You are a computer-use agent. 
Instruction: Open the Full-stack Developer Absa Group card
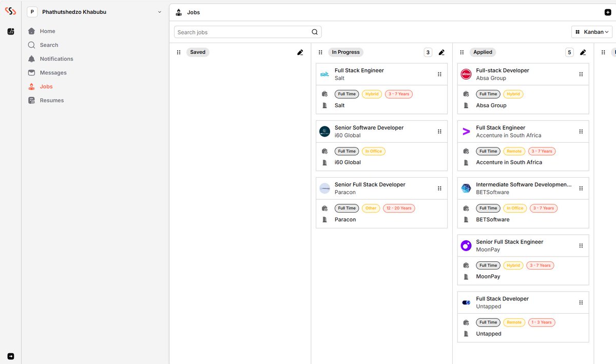(523, 88)
